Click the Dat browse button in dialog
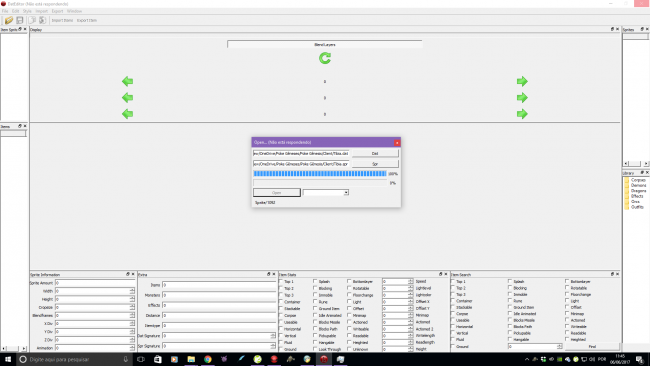 pyautogui.click(x=375, y=153)
